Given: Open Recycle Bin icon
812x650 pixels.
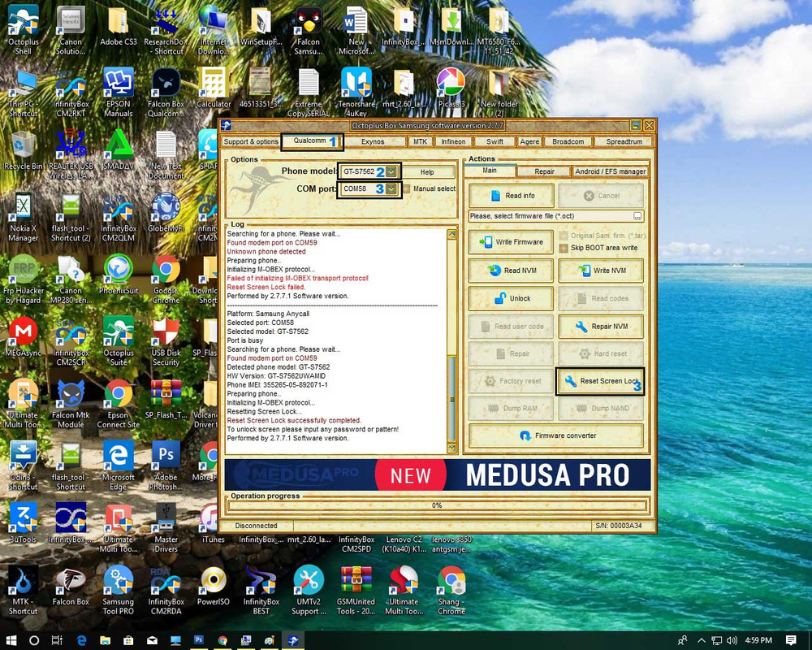Looking at the screenshot, I should point(23,150).
